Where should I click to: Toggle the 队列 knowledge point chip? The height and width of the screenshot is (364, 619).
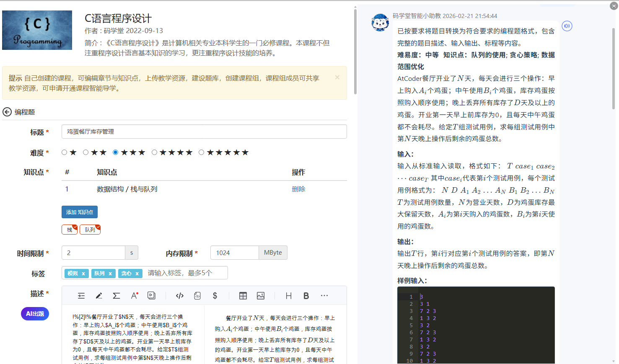(x=90, y=230)
